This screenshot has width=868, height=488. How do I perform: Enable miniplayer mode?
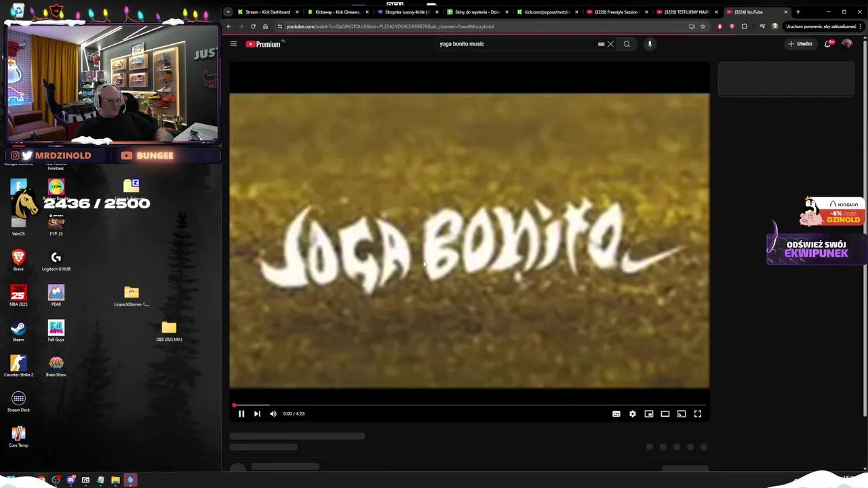pos(649,413)
